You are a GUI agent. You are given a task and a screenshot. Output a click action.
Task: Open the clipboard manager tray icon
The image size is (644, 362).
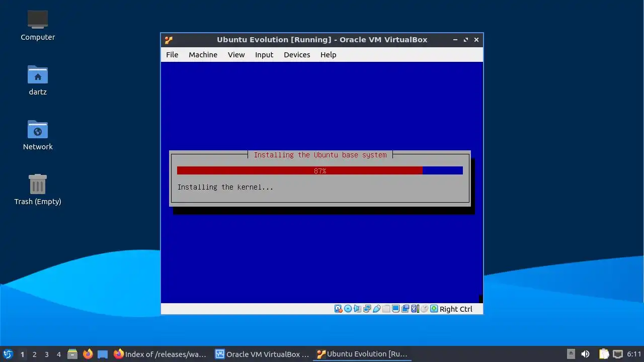pyautogui.click(x=604, y=354)
